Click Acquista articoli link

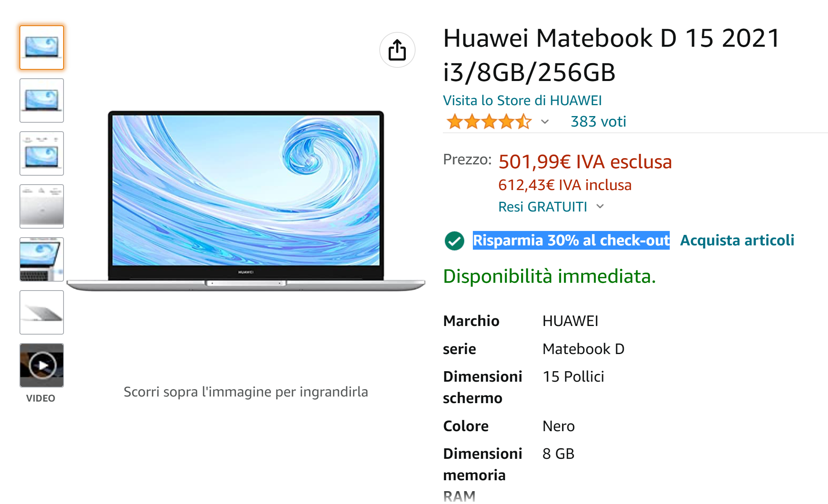point(737,240)
